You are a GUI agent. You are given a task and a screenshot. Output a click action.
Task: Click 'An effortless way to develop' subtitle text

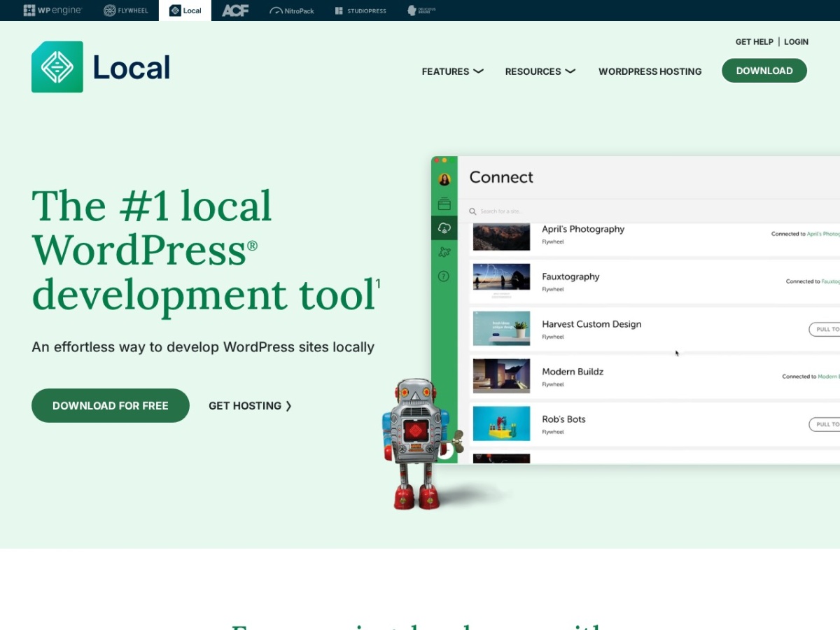(203, 347)
